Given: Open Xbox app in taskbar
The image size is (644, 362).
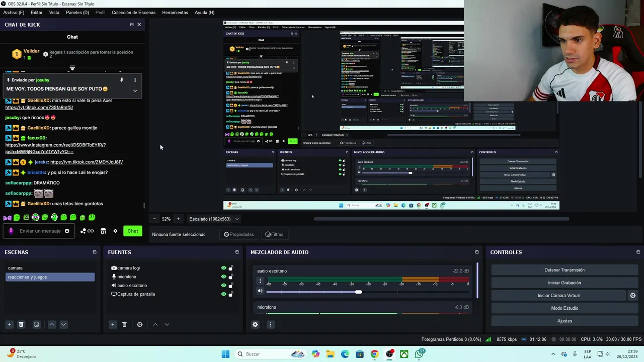Looking at the screenshot, I should pos(404,354).
